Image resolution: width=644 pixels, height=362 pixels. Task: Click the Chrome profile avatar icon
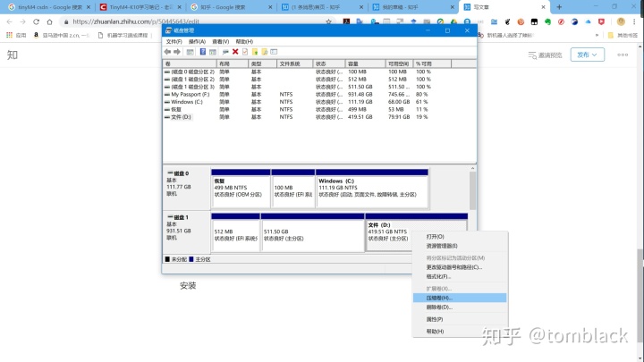[x=621, y=21]
